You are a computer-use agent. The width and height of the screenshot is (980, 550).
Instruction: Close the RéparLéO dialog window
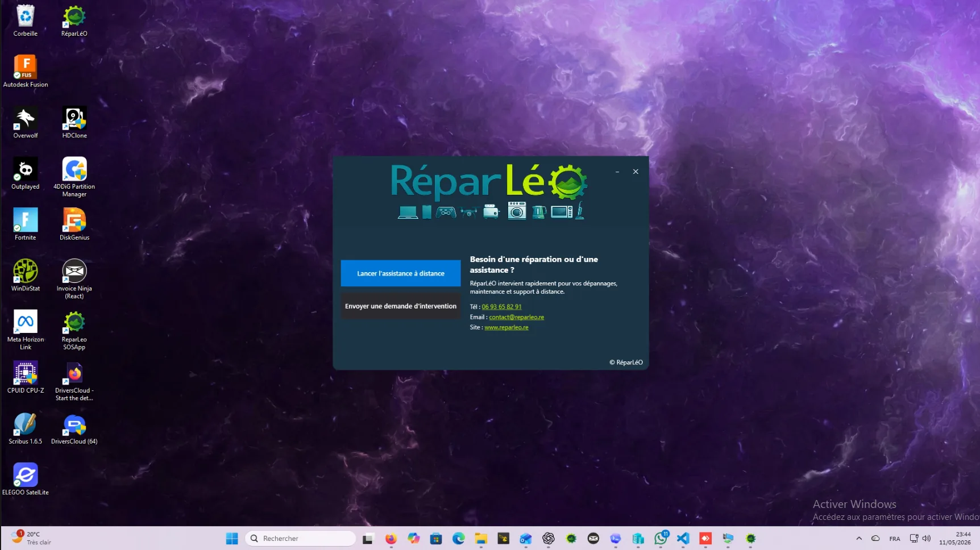tap(636, 172)
